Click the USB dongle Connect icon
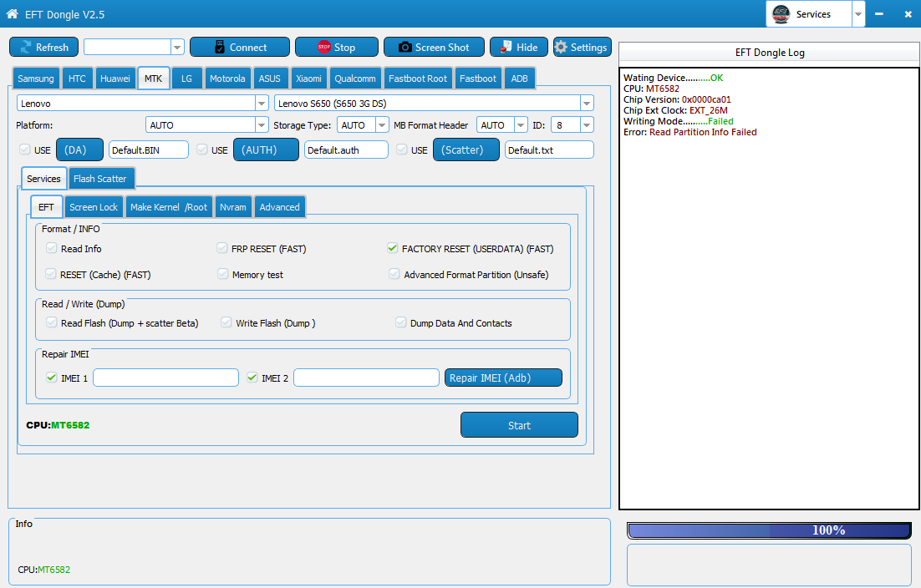The image size is (921, 588). 220,47
